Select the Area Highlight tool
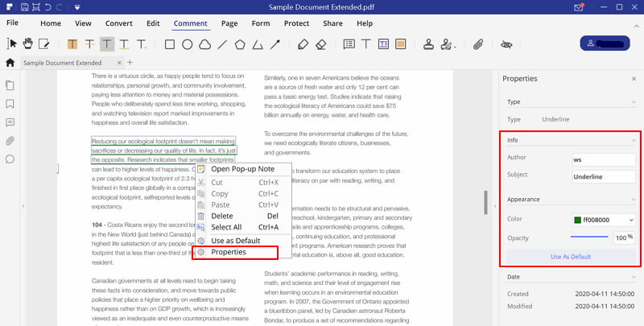Viewport: 644px width, 326px height. click(400, 44)
